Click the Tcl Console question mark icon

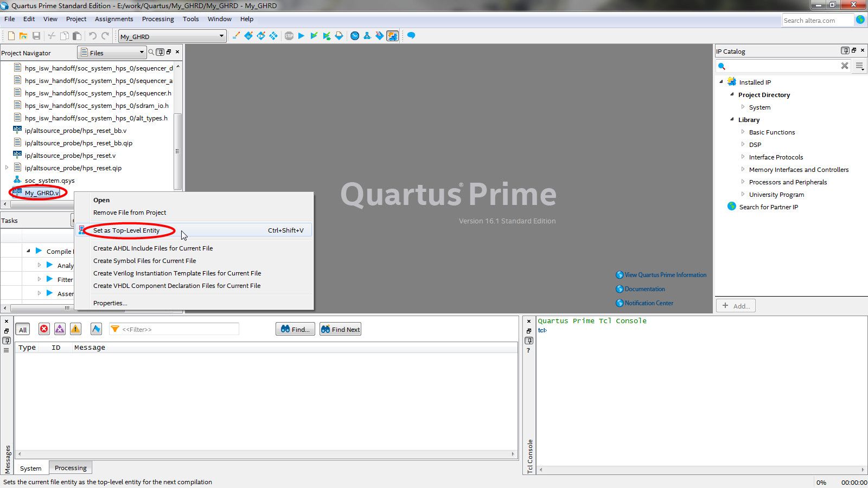528,350
